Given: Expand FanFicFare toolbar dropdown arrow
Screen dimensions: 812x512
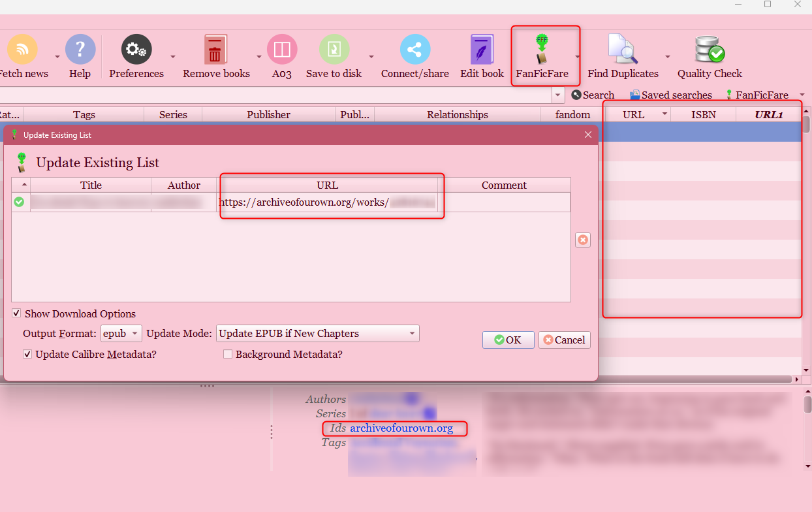Looking at the screenshot, I should 577,57.
